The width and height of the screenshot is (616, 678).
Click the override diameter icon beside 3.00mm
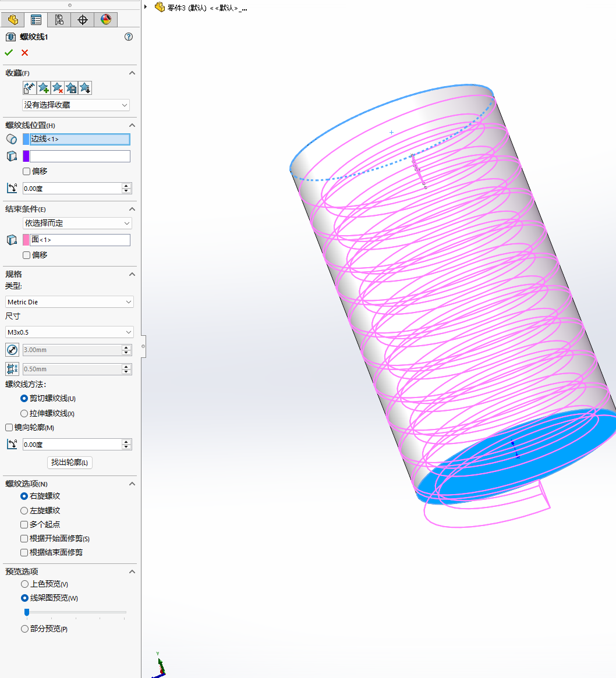[x=12, y=350]
